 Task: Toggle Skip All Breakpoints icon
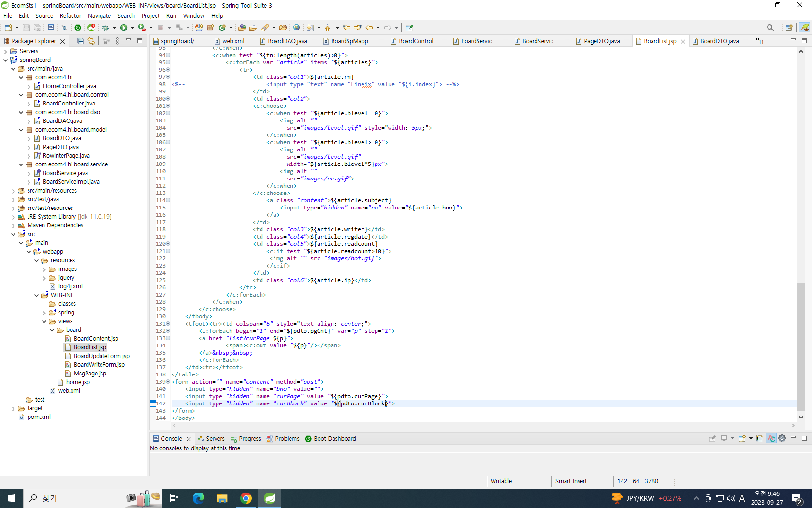[x=64, y=28]
